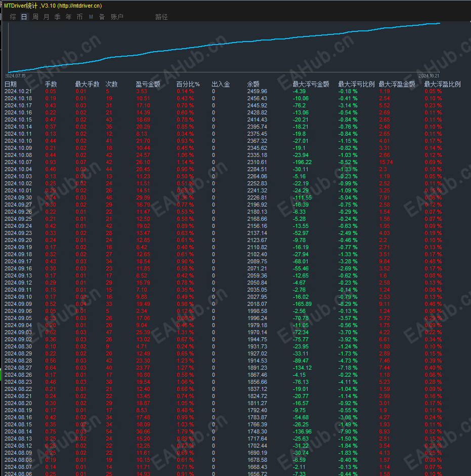Viewport: 471px width, 476px height.
Task: Click trade count 54 on 2024.08.14
Action: [x=109, y=431]
